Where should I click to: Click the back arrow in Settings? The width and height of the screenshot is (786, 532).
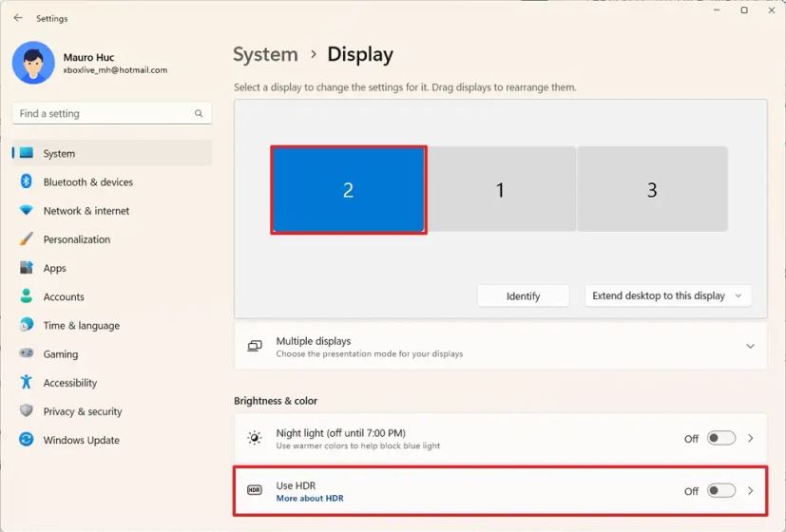(x=18, y=18)
